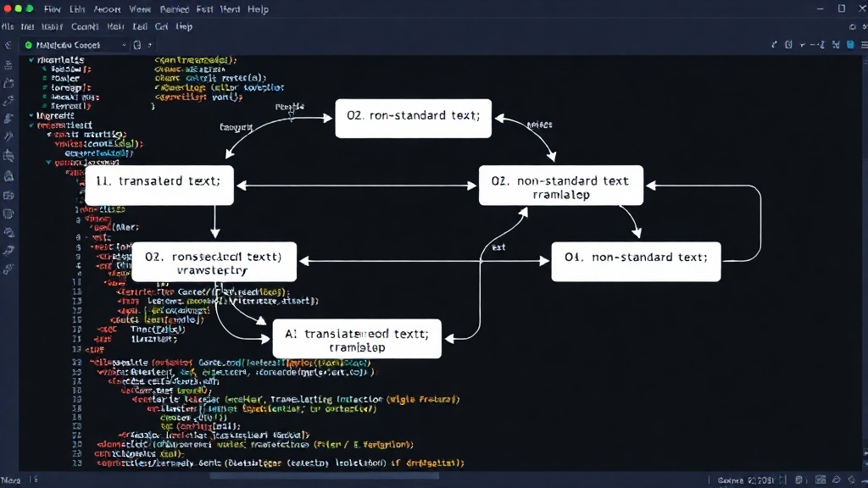Open the small down-arrow in the right toolbar
The width and height of the screenshot is (868, 488).
click(802, 45)
